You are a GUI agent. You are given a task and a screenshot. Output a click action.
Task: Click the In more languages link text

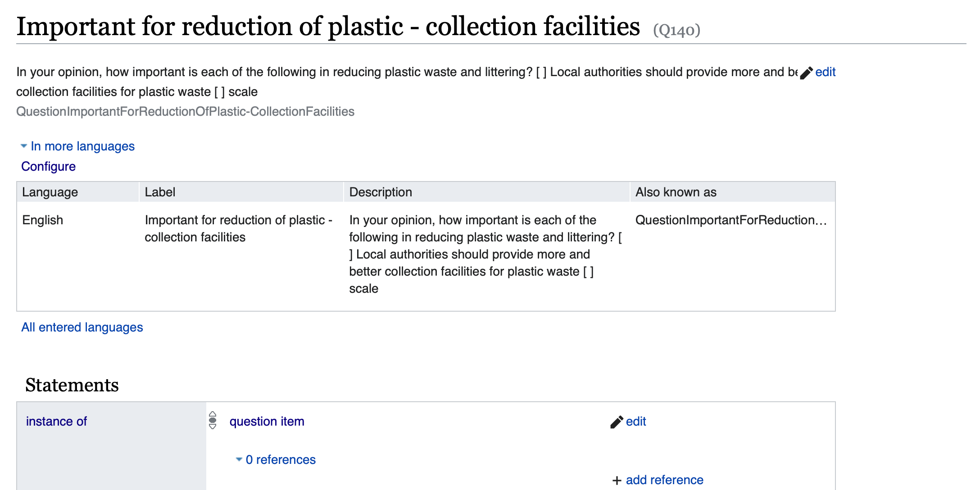point(82,146)
